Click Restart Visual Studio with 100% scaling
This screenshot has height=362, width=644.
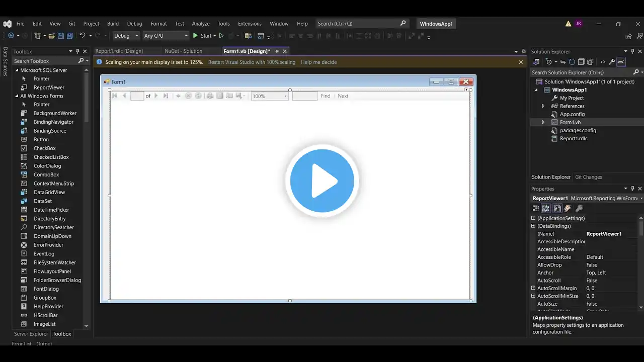point(252,62)
